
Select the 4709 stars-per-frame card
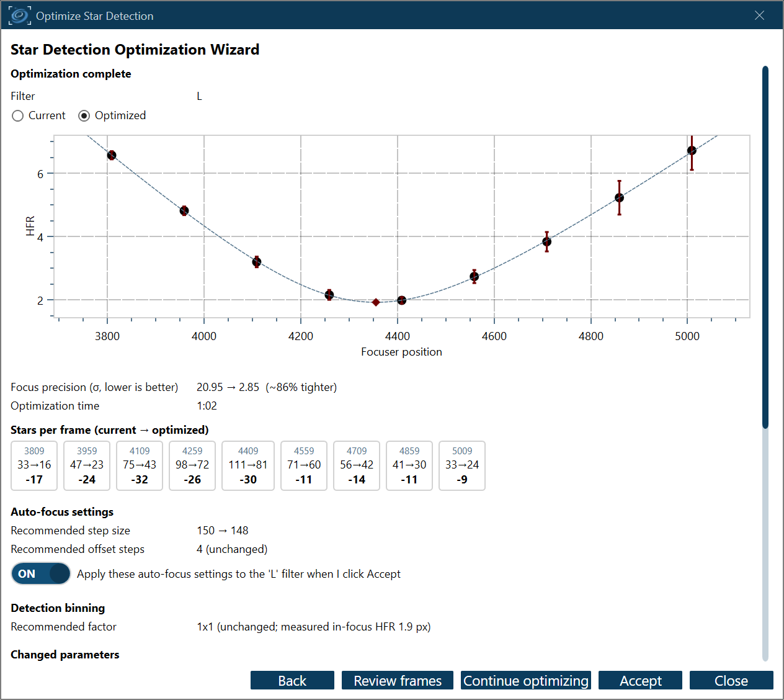click(357, 466)
